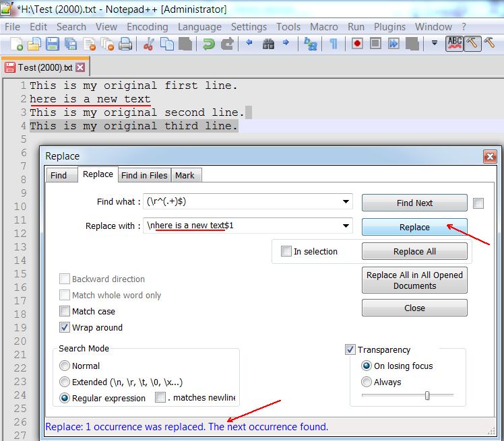The width and height of the screenshot is (504, 441).
Task: Select the Test (2000).txt document tab
Action: pos(45,67)
